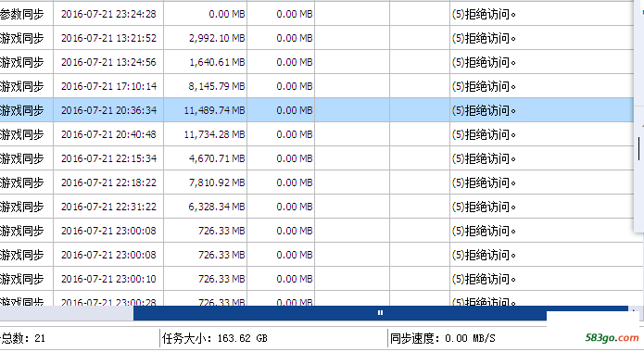Screen dimensions: 644x352
Task: Click the 拒绝访问 status in the 20:40:48 row
Action: click(484, 134)
